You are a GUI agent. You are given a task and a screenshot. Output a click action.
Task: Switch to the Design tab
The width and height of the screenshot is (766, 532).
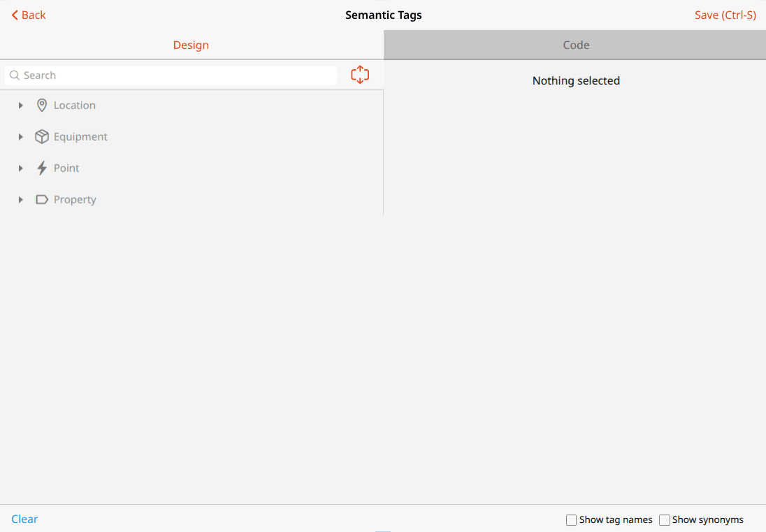(191, 44)
